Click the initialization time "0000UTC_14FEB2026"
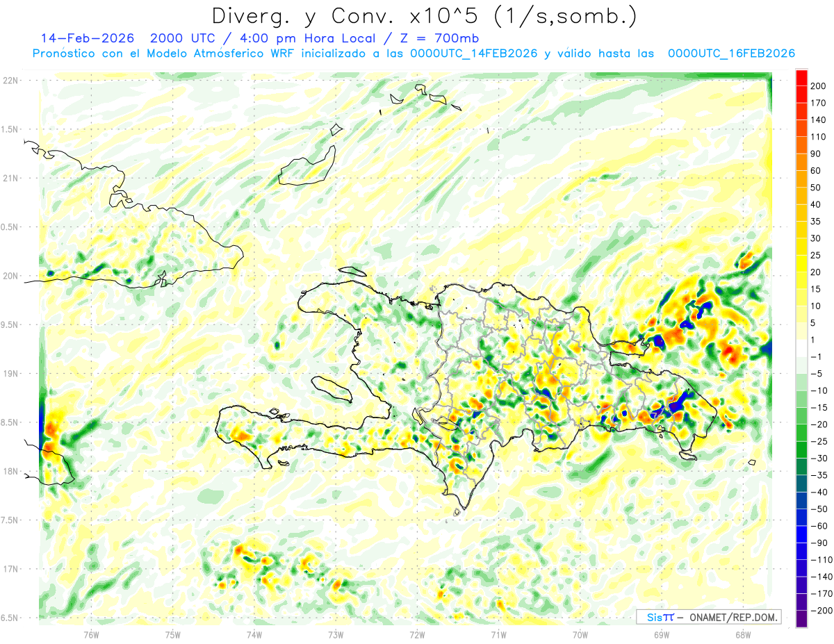834x644 pixels. (x=474, y=53)
